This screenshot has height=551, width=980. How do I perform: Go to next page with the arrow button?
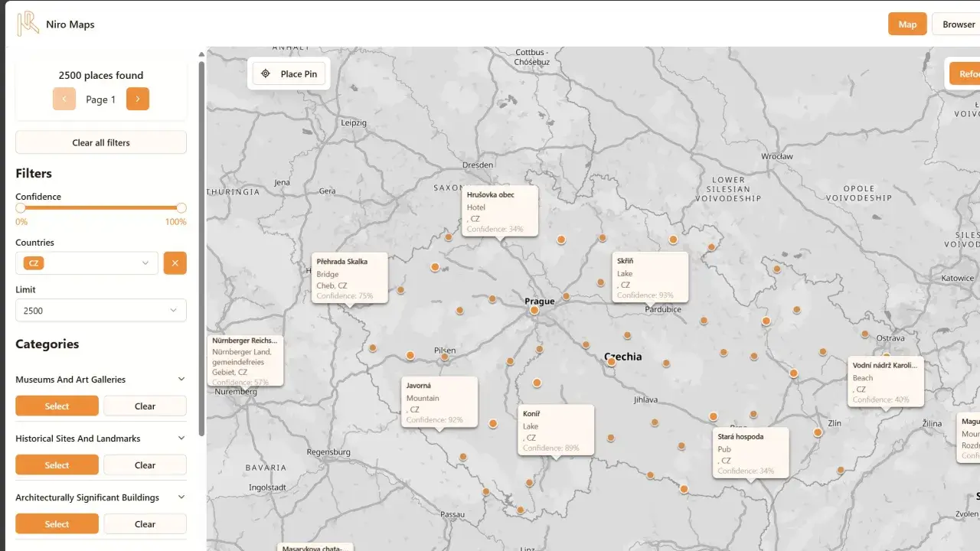(x=138, y=99)
